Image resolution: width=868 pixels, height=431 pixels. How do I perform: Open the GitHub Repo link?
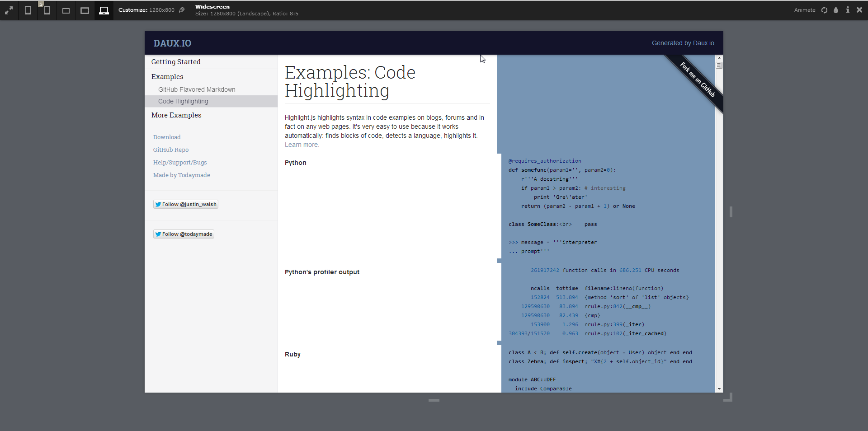click(x=171, y=150)
